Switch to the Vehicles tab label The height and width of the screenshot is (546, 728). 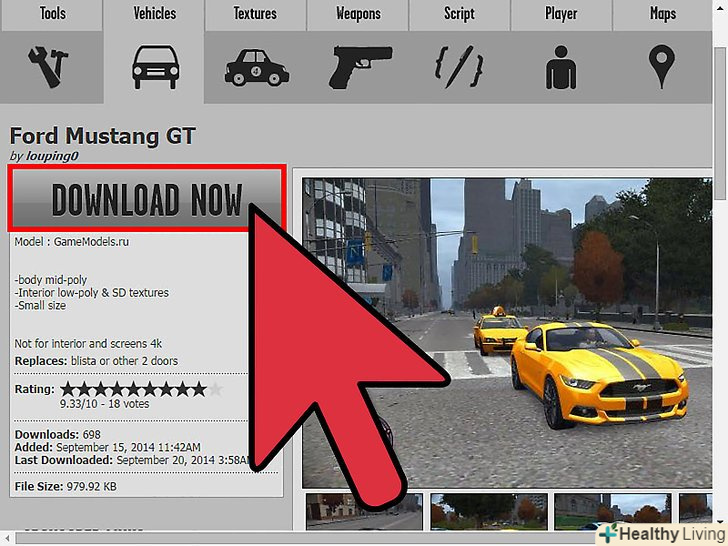pos(155,13)
